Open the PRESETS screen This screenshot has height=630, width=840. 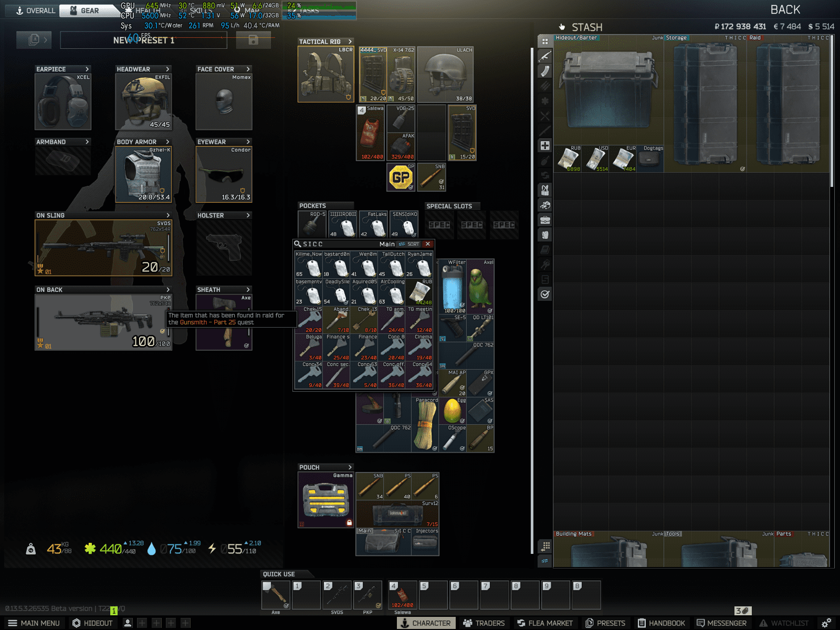coord(605,623)
